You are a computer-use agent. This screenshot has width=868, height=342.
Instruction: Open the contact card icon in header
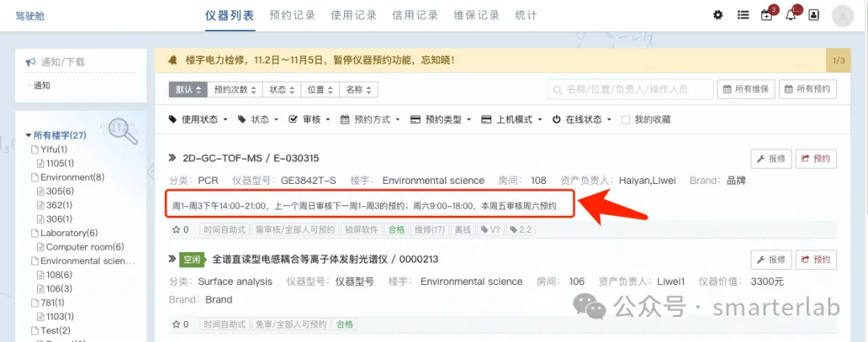[813, 15]
